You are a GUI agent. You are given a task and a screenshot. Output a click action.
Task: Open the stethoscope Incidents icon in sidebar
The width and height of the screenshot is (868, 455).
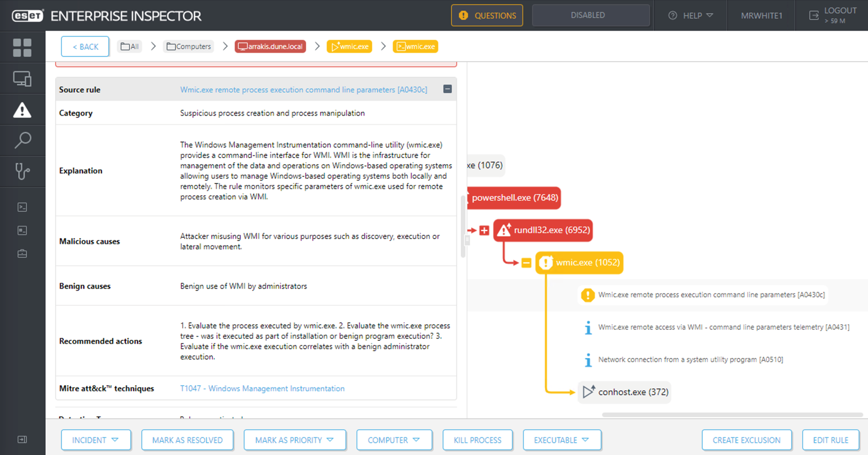point(22,171)
